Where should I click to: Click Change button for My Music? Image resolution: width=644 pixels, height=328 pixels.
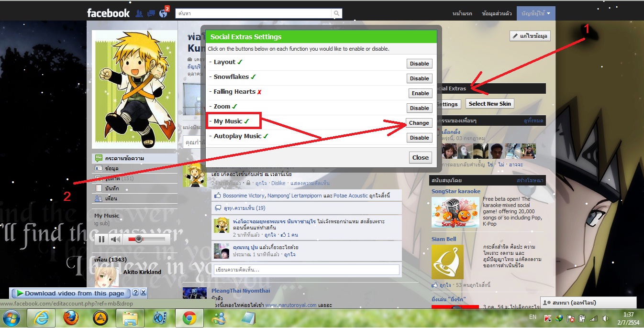(419, 123)
